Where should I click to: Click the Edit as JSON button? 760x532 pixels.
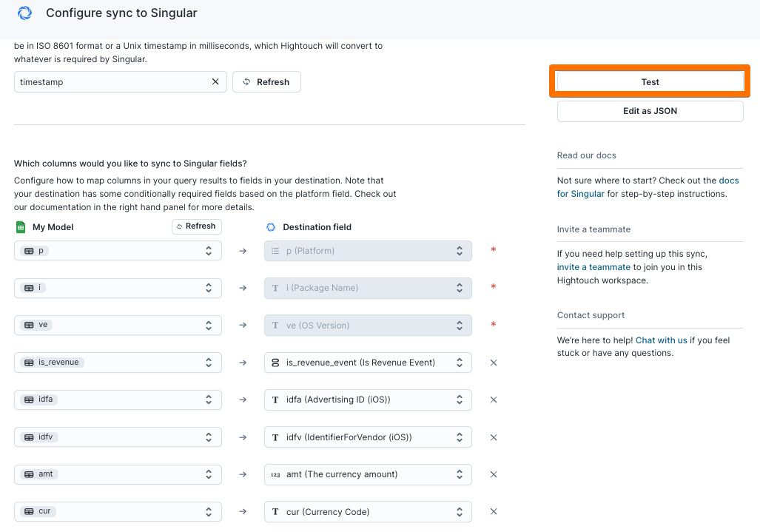(650, 111)
